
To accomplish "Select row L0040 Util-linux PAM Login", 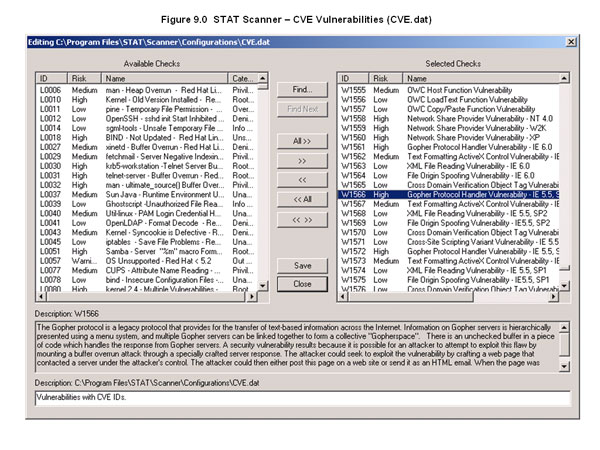I will point(147,214).
